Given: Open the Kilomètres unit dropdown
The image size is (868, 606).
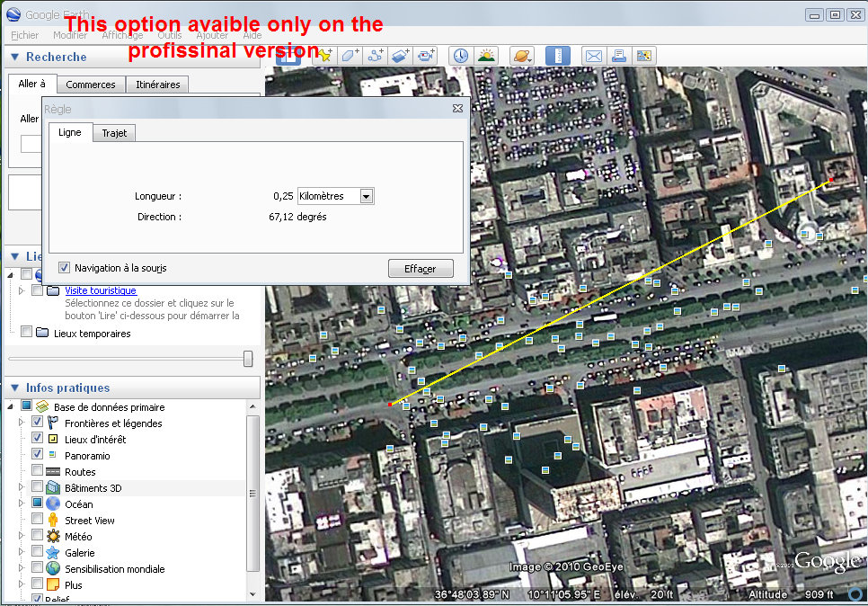Looking at the screenshot, I should 366,196.
